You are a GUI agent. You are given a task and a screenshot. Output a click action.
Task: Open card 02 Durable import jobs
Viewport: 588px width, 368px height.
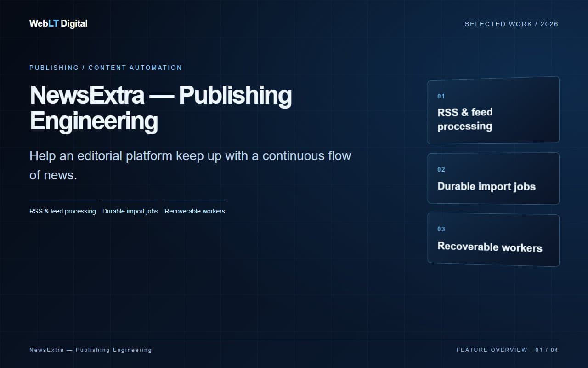coord(493,178)
